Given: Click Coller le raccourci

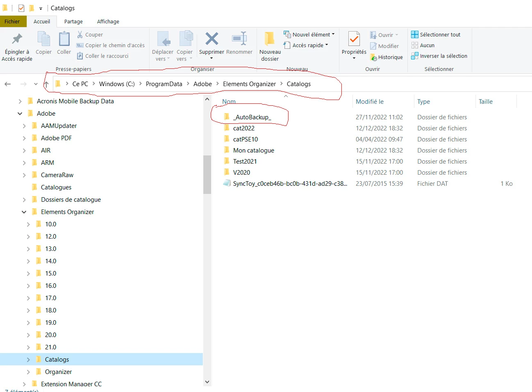Looking at the screenshot, I should (x=102, y=56).
